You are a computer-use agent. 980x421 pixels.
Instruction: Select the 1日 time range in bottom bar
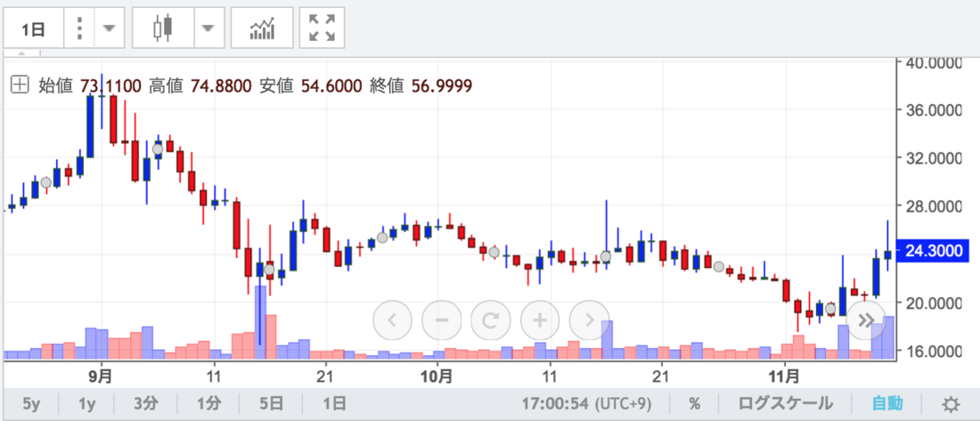(x=334, y=404)
